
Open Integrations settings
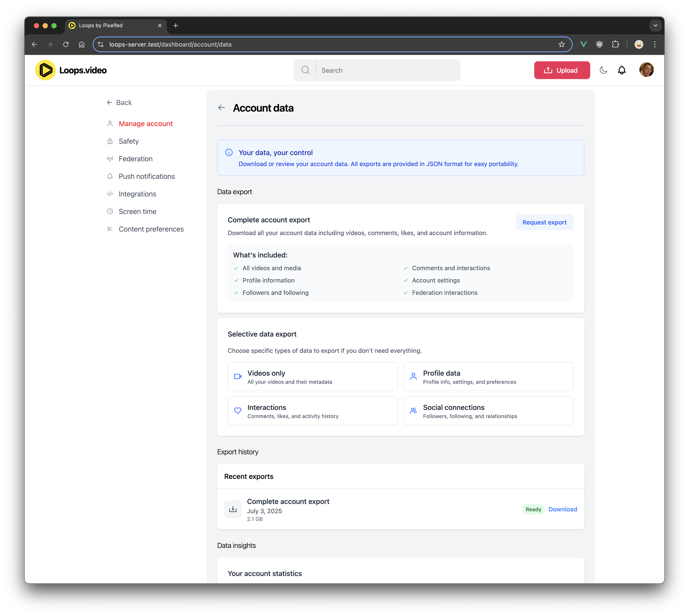137,194
